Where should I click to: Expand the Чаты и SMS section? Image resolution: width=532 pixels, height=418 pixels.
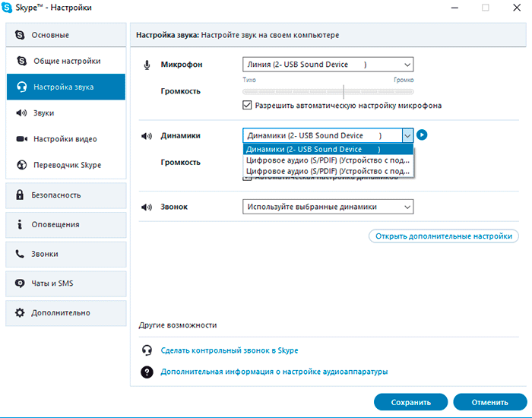tap(66, 283)
